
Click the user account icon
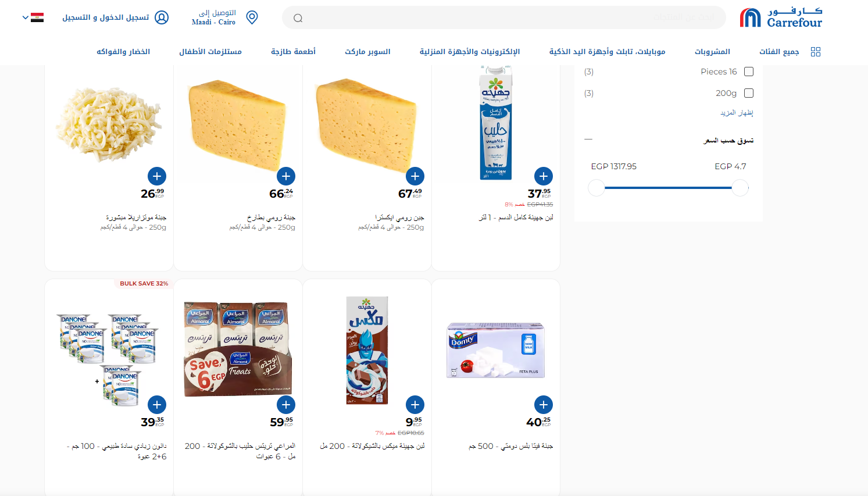coord(162,17)
